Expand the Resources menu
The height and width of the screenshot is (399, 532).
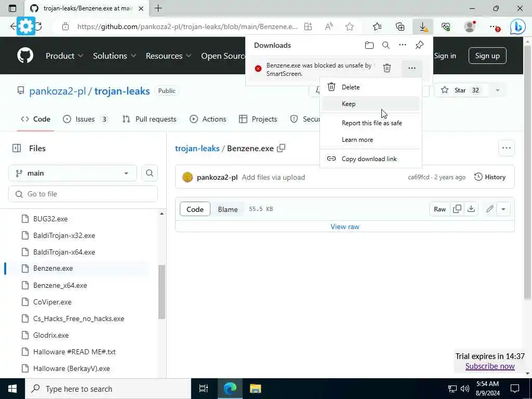pyautogui.click(x=168, y=56)
